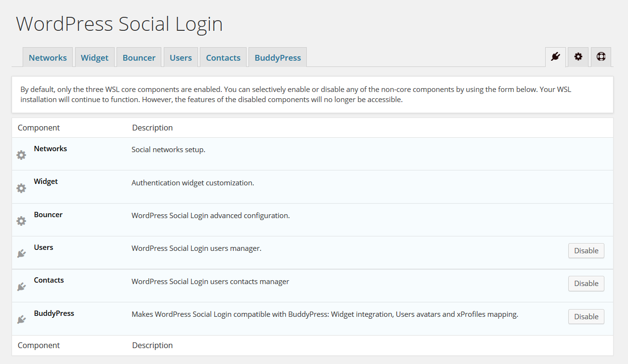Click the top Component column header
Viewport: 628px width, 364px height.
tap(39, 128)
